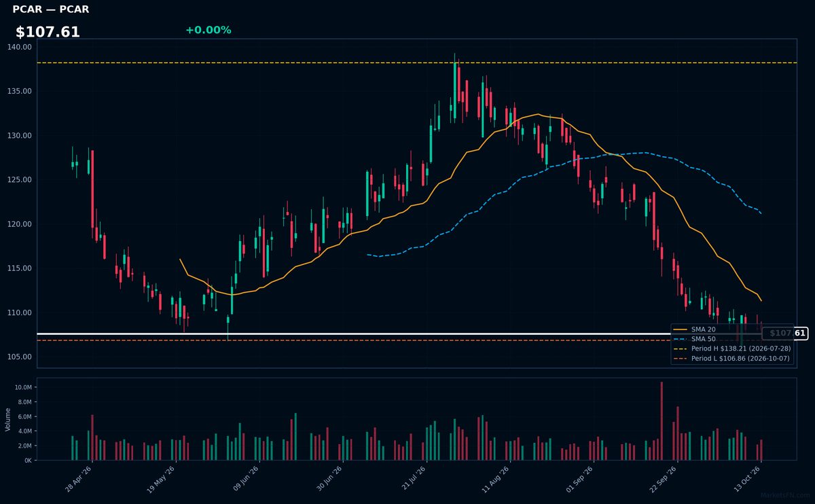
Task: Click the Period L $106.86 legend entry
Action: coord(731,358)
